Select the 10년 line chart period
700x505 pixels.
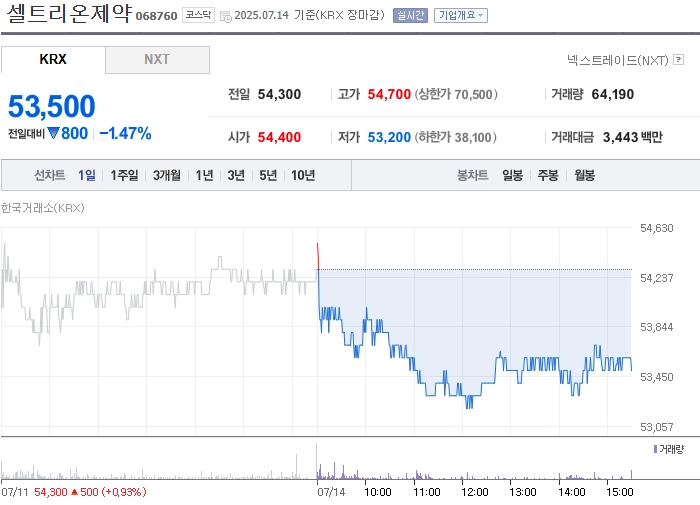pos(303,175)
